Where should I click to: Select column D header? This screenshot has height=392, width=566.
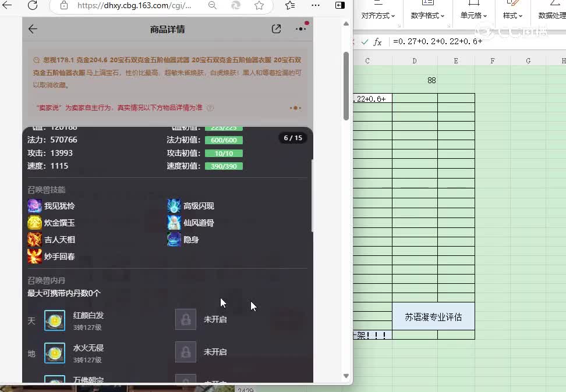[x=415, y=61]
